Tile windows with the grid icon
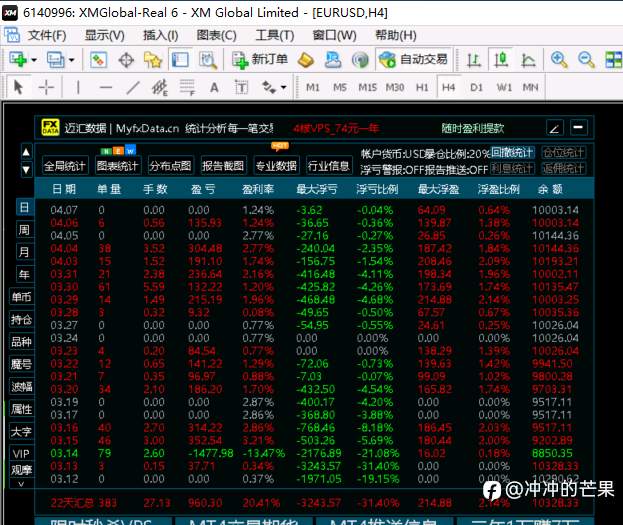The width and height of the screenshot is (623, 525). (x=613, y=60)
